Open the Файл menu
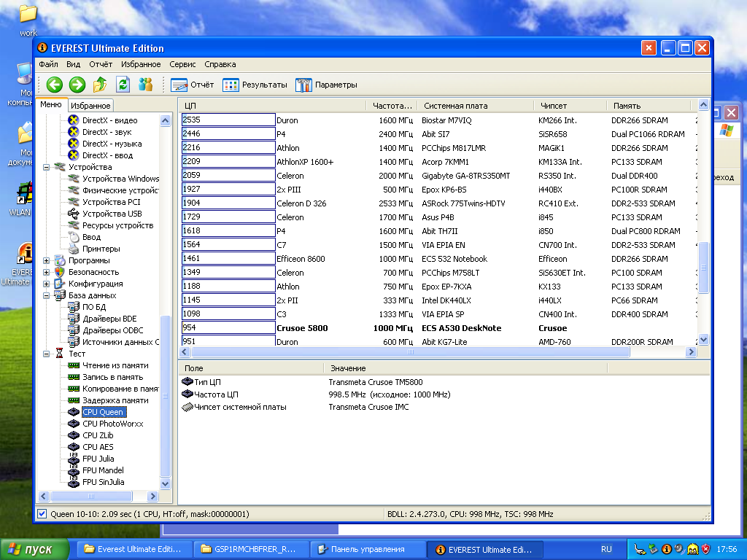Viewport: 747px width, 560px height. click(x=48, y=64)
